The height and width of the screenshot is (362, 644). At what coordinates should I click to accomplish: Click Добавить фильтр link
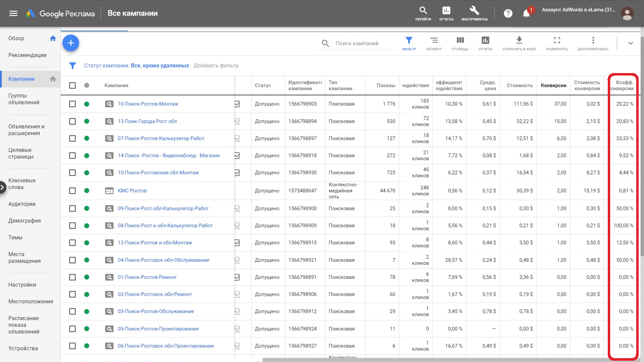pos(216,66)
